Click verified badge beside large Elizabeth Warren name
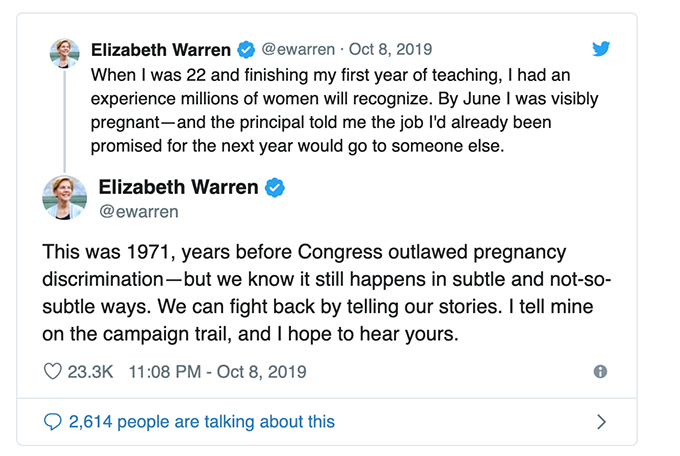This screenshot has height=456, width=680. coord(273,187)
